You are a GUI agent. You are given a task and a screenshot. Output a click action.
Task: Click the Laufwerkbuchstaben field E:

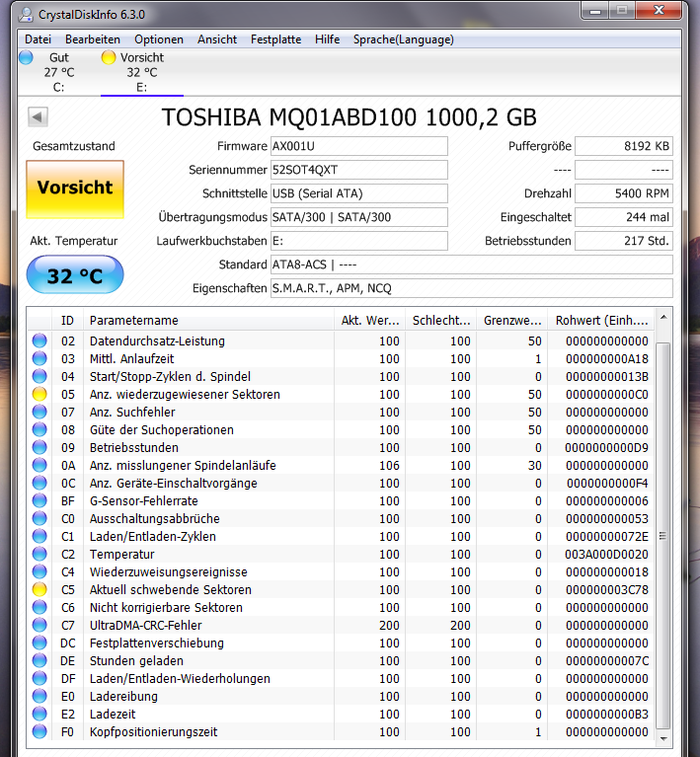coord(359,241)
